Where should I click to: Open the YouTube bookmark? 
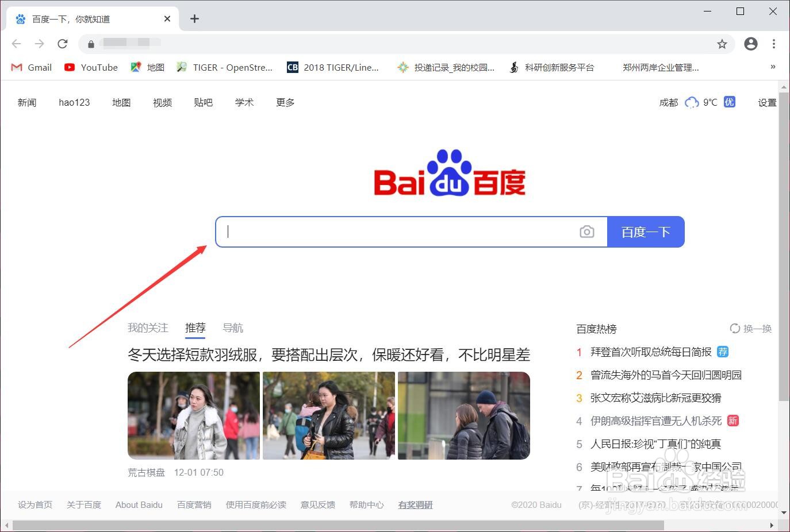[x=91, y=67]
